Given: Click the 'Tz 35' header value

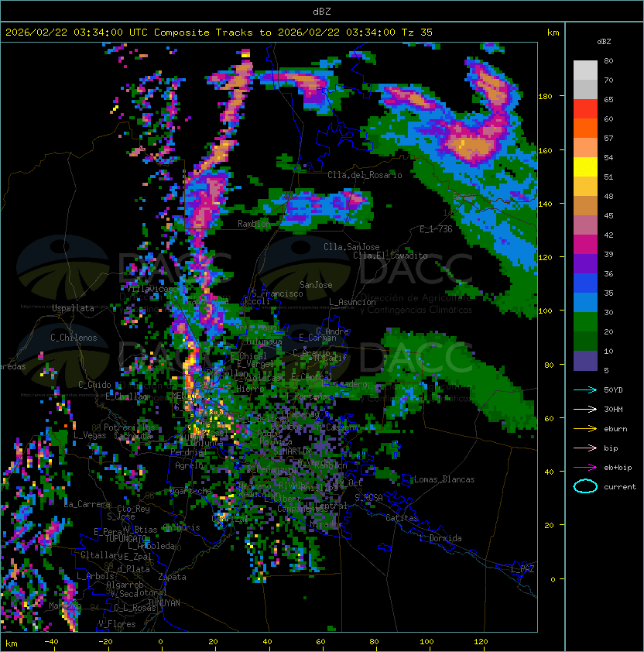Looking at the screenshot, I should [417, 33].
